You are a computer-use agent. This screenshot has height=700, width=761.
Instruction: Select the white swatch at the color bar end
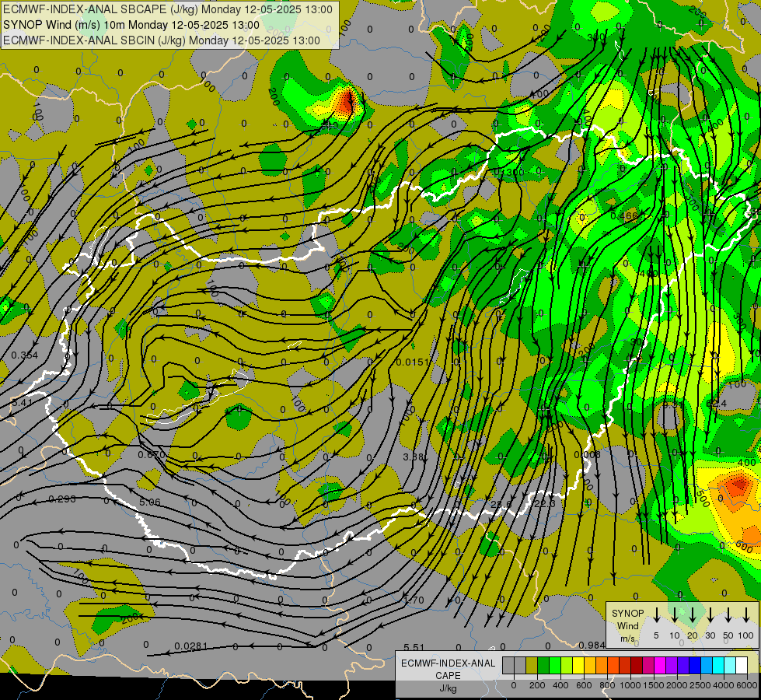[742, 665]
